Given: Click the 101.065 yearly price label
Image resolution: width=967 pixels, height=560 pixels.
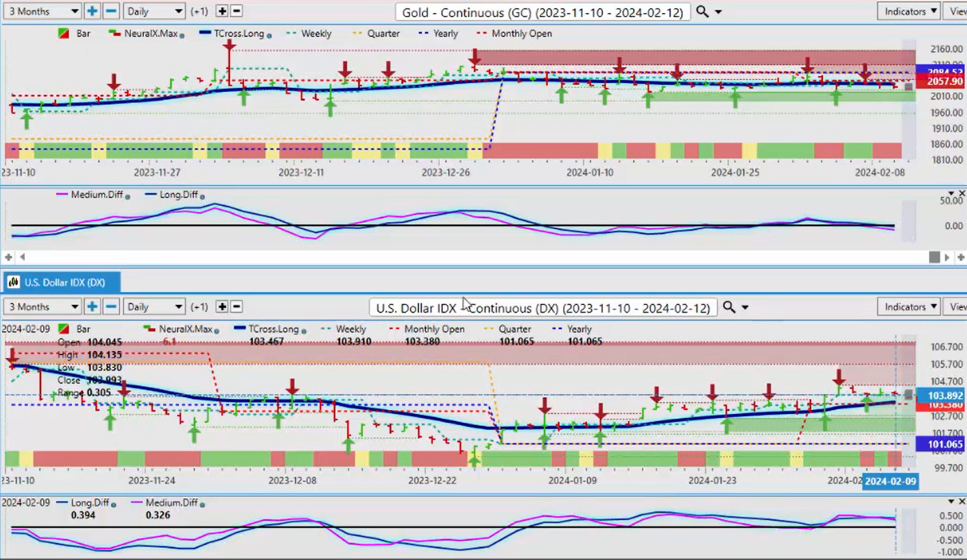Looking at the screenshot, I should pyautogui.click(x=939, y=444).
